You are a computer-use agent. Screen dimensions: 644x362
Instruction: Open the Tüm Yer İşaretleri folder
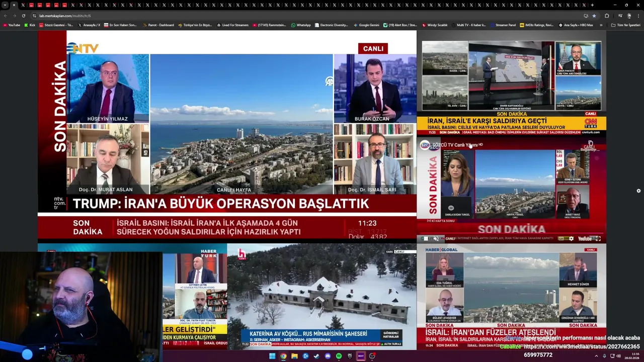[x=625, y=25]
